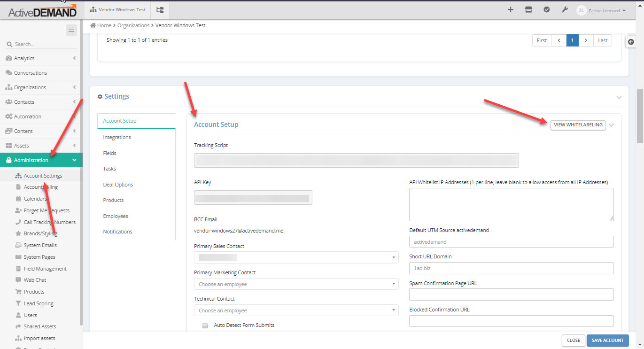Click VIEW WHITELABELING button
The image size is (644, 349).
point(578,125)
